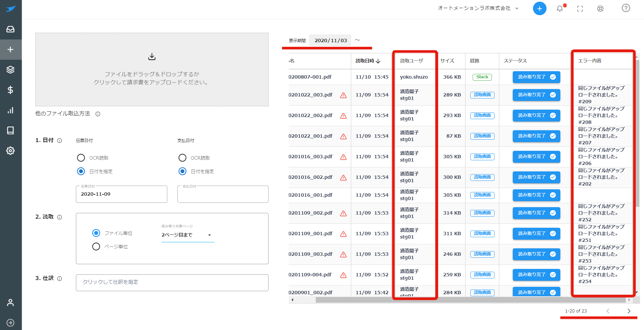Select 日付を指定 under 支払日付
Screen dimensions: 644x330
click(183, 171)
